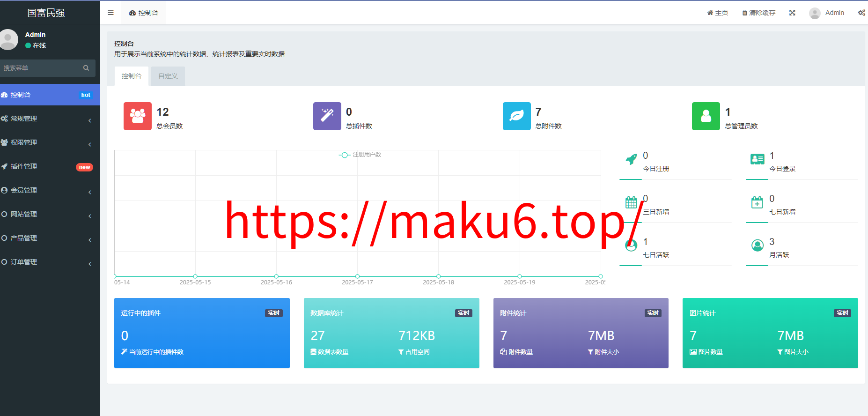Click the new badge on 插件管理
Image resolution: width=868 pixels, height=416 pixels.
[84, 167]
